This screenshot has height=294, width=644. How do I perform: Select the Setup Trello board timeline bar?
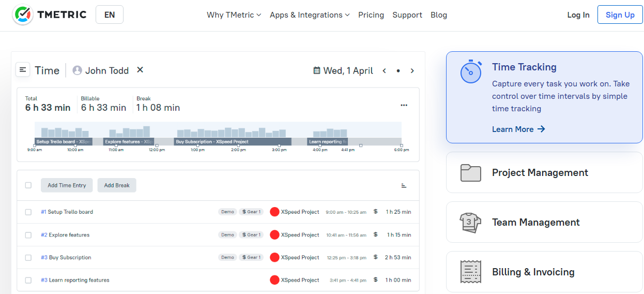point(64,141)
